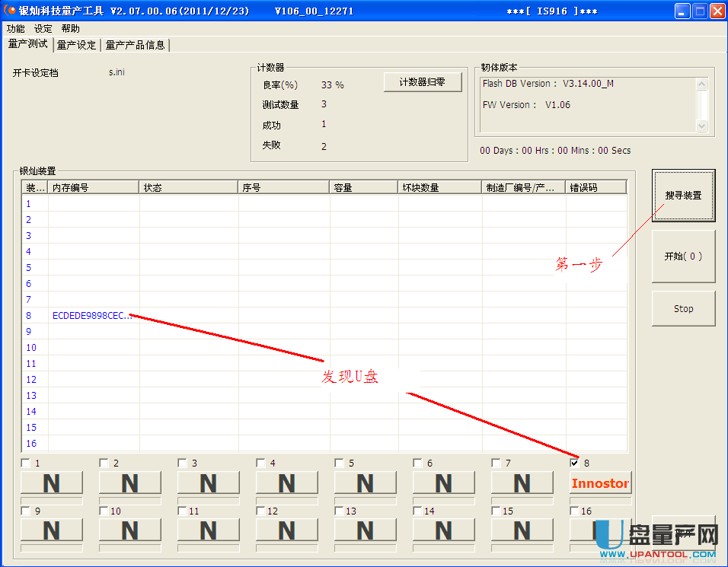728x567 pixels.
Task: Switch to the 量产设定 tab
Action: pos(77,45)
